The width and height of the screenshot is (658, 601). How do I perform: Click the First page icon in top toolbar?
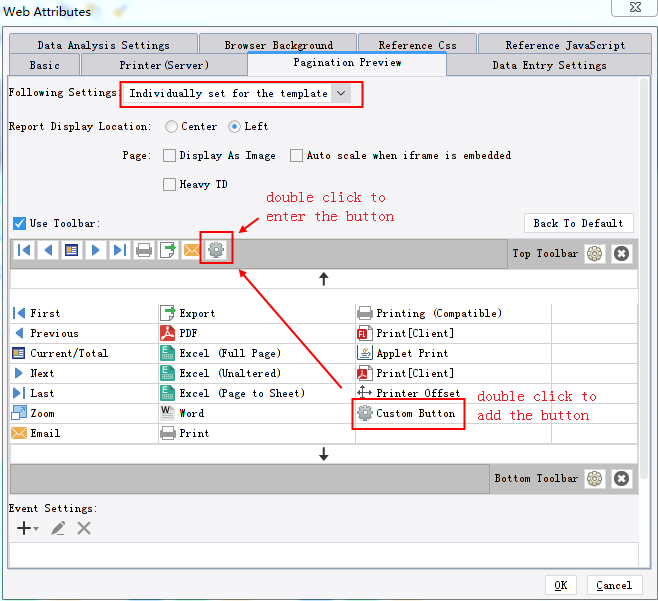(24, 251)
